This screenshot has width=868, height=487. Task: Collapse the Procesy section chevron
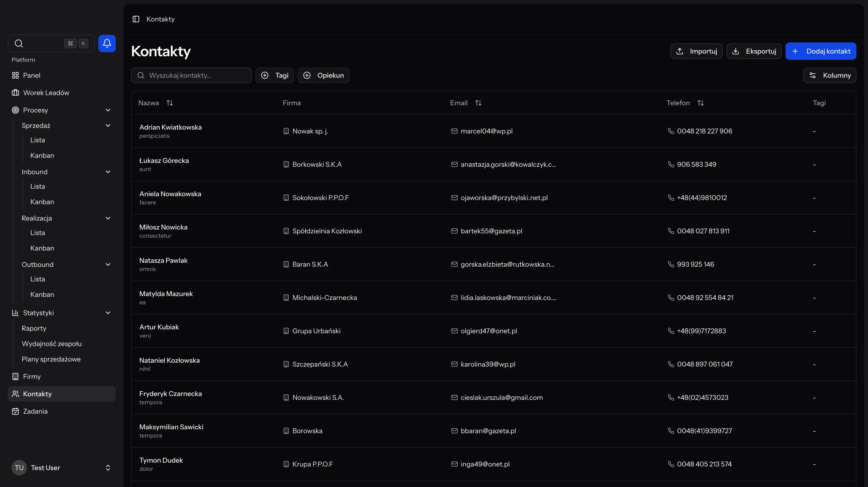[x=108, y=110]
